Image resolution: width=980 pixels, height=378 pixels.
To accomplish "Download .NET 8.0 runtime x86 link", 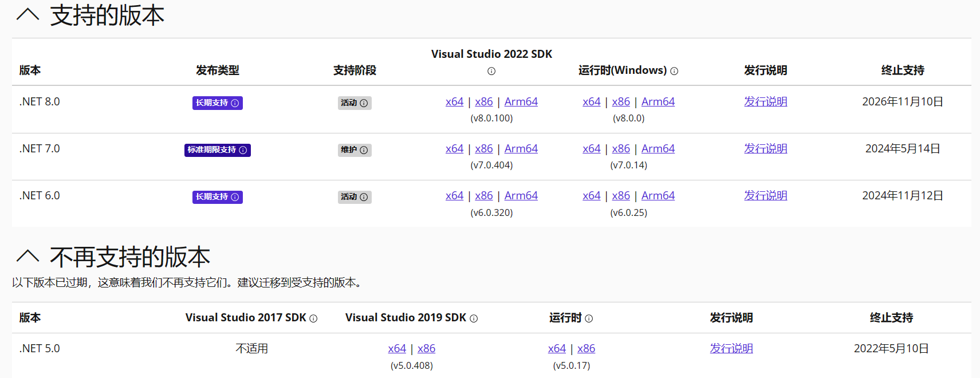I will (x=621, y=101).
